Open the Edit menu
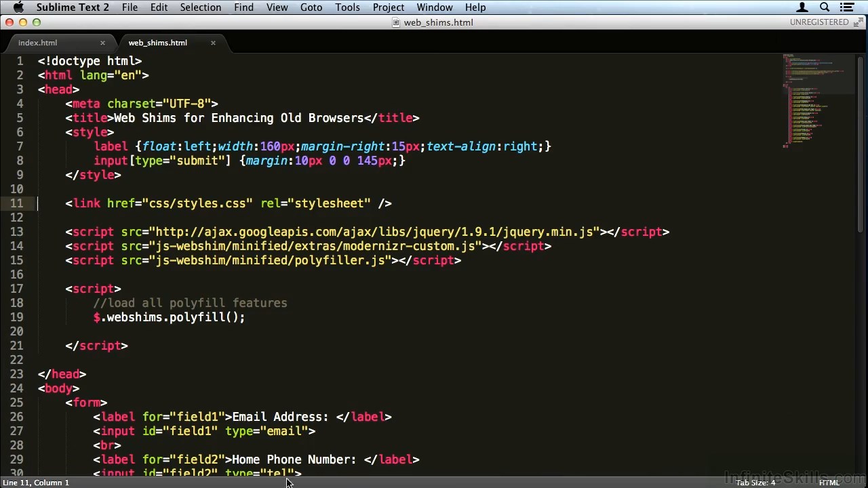 tap(159, 7)
